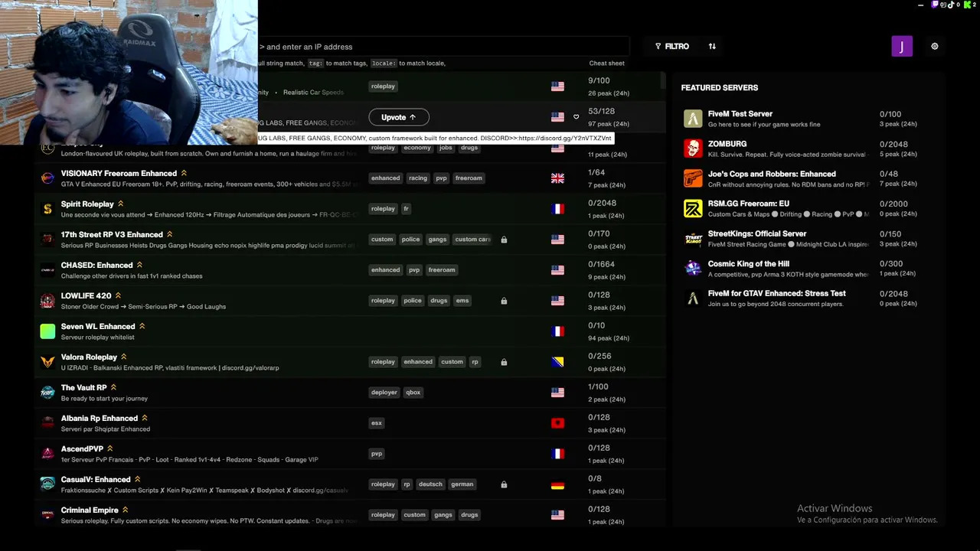Select the racing tag on VISIONARY Freeroam
980x551 pixels.
pyautogui.click(x=418, y=178)
